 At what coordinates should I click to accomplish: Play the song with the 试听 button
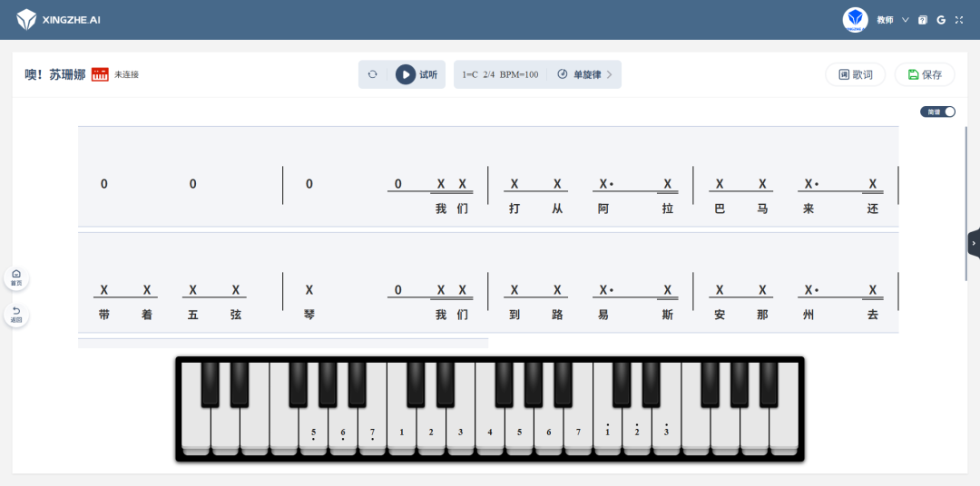click(416, 74)
